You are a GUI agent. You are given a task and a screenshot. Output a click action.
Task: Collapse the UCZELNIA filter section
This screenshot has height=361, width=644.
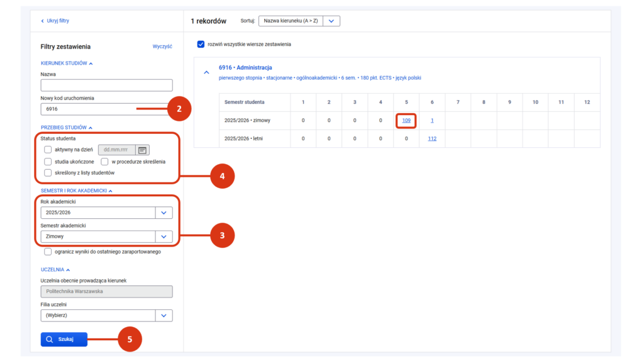(x=55, y=269)
